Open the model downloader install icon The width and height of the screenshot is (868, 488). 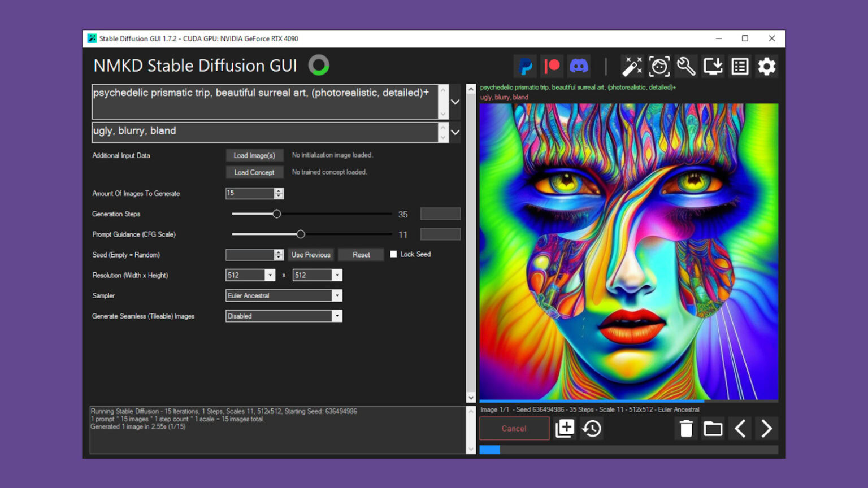tap(713, 67)
